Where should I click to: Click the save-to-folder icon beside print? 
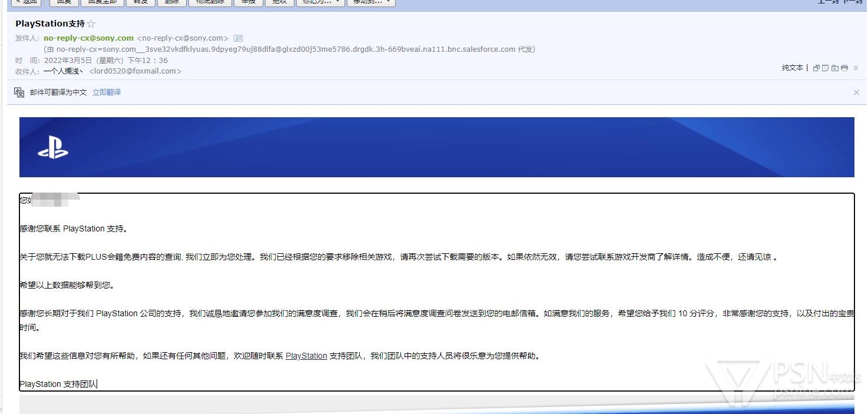(x=835, y=68)
